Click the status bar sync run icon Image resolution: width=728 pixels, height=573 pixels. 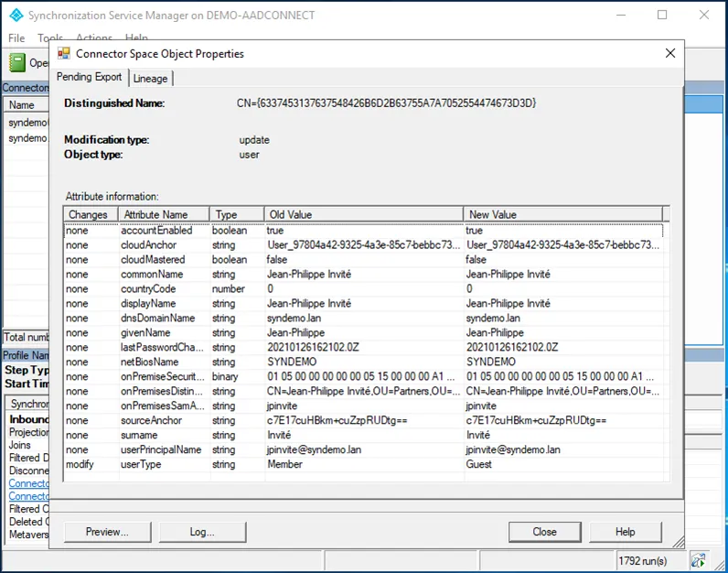coord(698,560)
